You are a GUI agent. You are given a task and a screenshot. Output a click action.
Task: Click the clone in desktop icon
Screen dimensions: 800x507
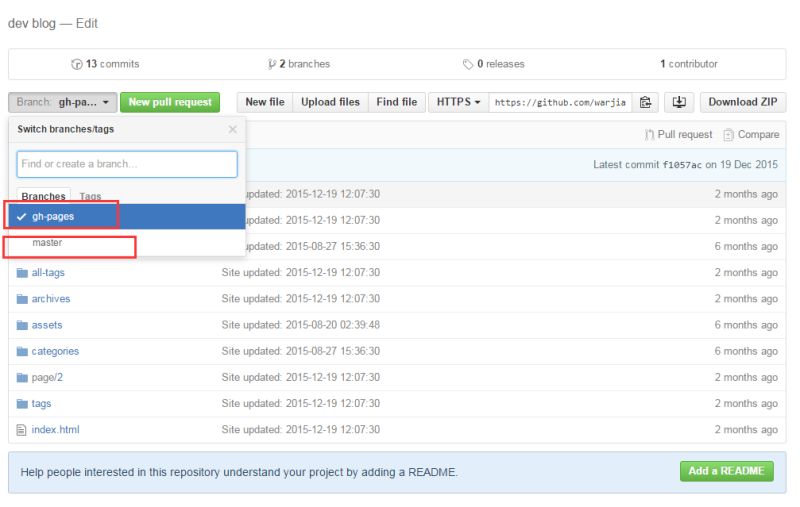(679, 102)
